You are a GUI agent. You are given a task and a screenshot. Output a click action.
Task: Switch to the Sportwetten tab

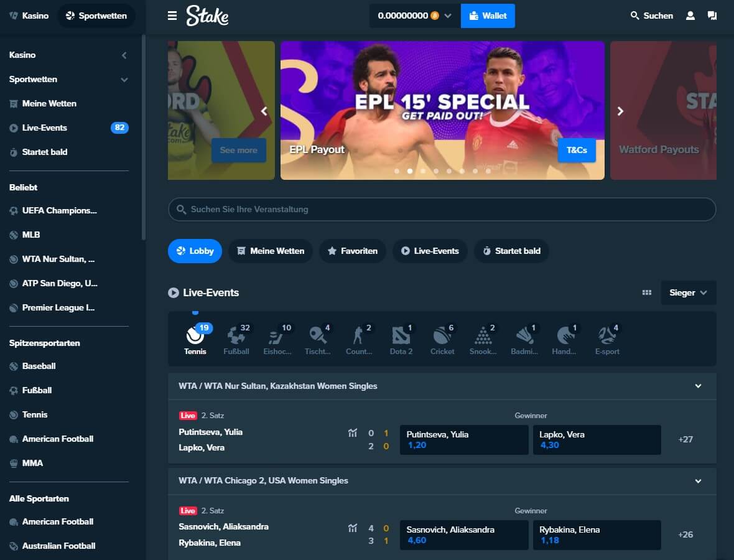(x=96, y=16)
